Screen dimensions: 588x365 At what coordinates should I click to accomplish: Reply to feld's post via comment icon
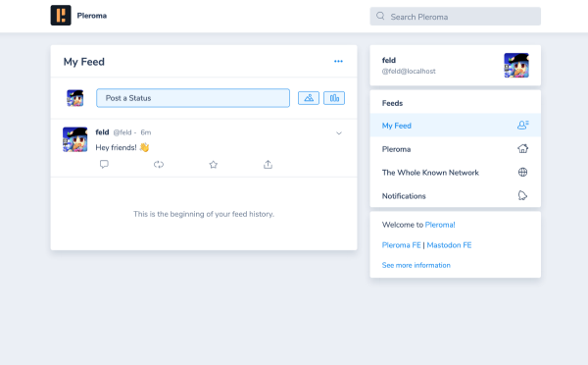pyautogui.click(x=104, y=164)
